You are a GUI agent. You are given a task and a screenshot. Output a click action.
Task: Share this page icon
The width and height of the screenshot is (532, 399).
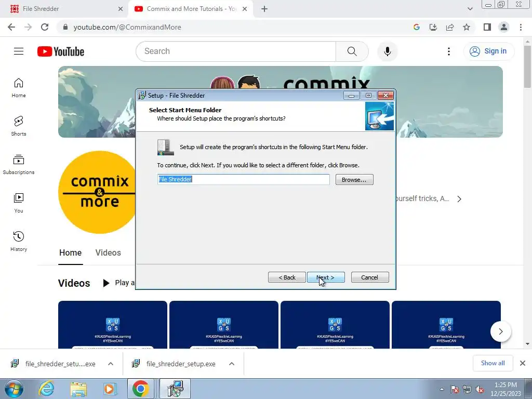click(450, 27)
